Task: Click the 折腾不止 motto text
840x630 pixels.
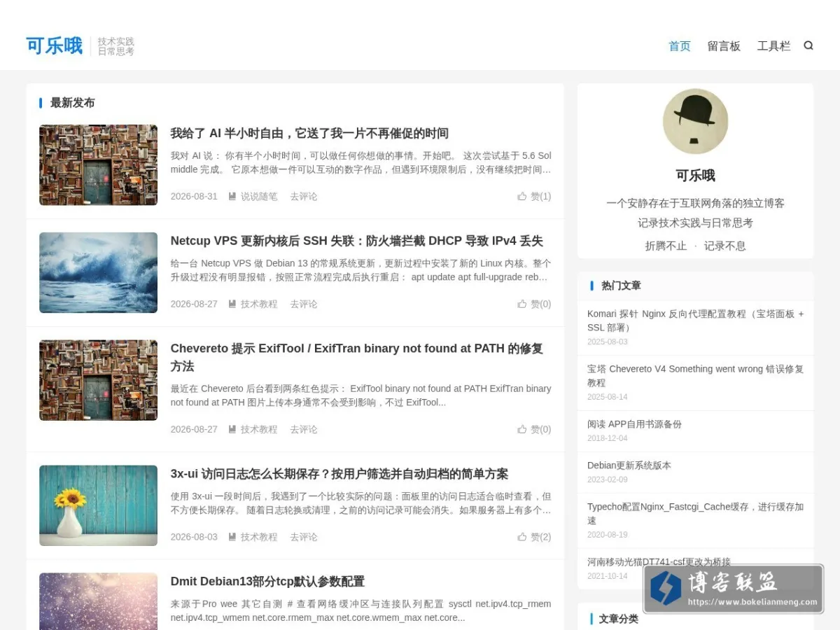Action: pos(666,246)
